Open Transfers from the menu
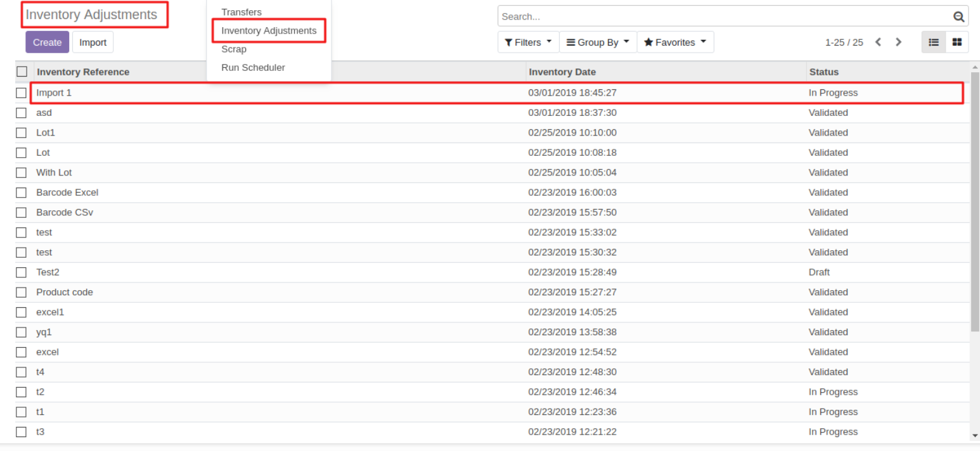980x451 pixels. point(241,12)
